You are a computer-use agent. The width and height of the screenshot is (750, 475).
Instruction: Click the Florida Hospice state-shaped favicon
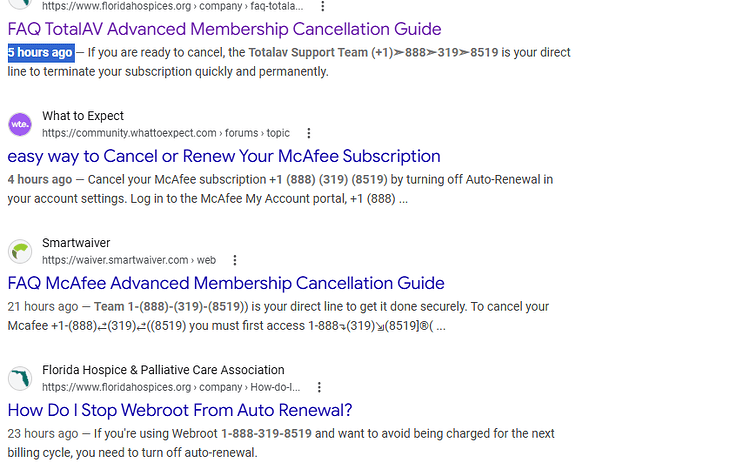(20, 379)
